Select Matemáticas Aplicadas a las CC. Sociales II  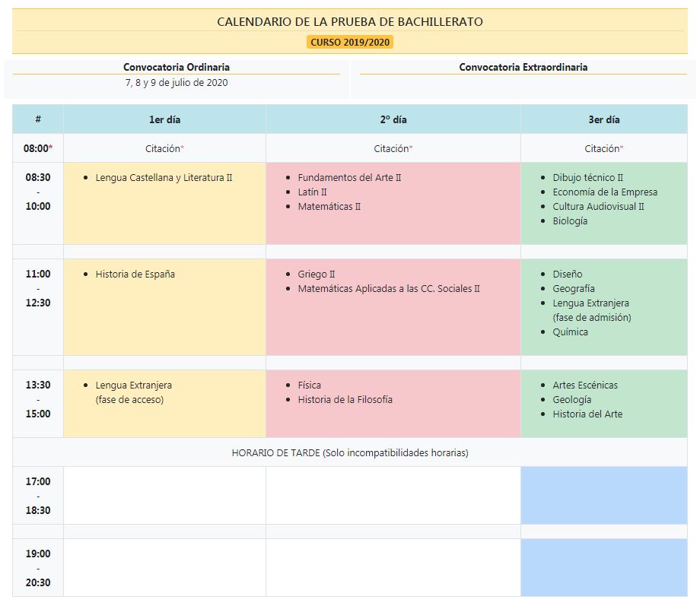pos(389,288)
